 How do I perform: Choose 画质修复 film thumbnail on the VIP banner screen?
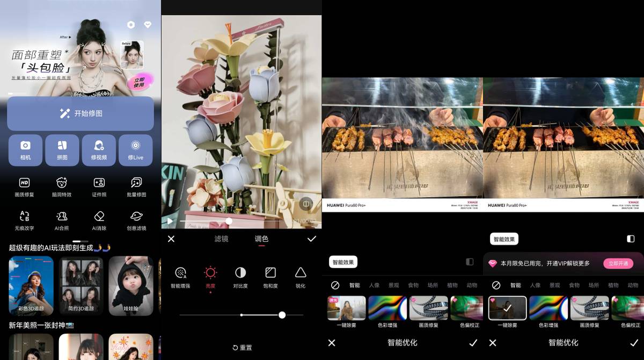click(x=589, y=308)
